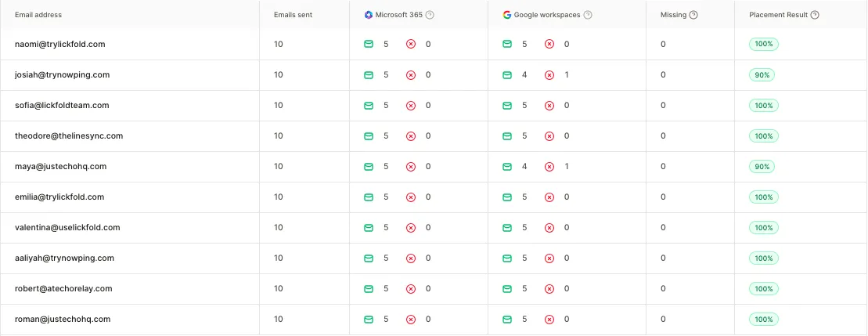Click the Emails sent column header
Image resolution: width=868 pixels, height=336 pixels.
293,15
